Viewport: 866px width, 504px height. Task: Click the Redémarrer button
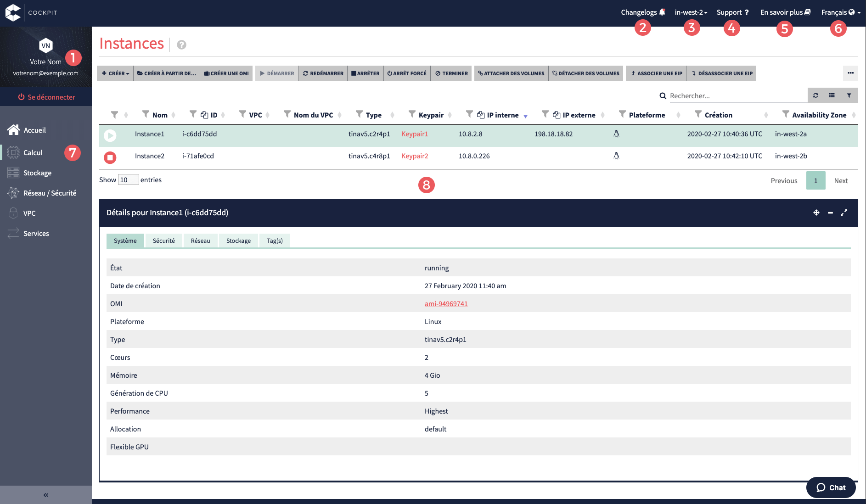tap(323, 73)
